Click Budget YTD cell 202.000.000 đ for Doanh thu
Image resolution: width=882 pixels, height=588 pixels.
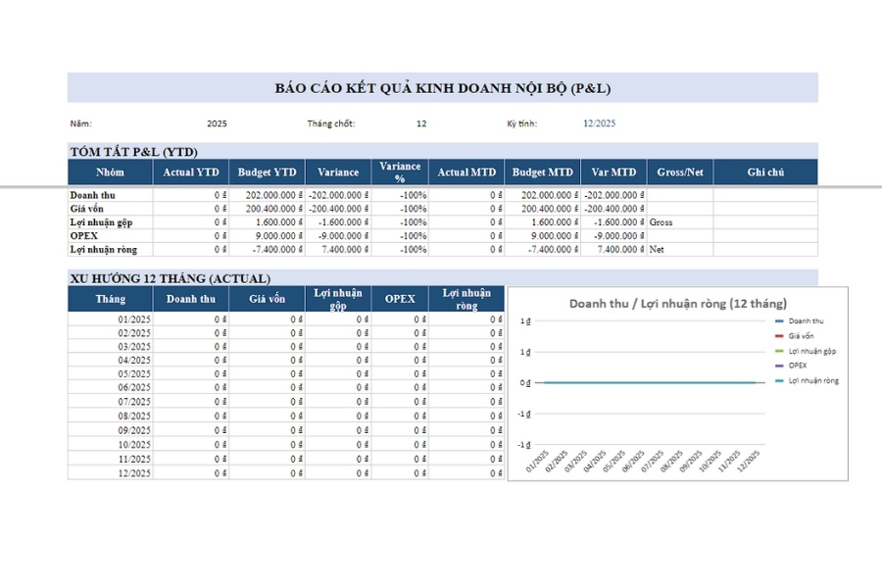point(267,195)
